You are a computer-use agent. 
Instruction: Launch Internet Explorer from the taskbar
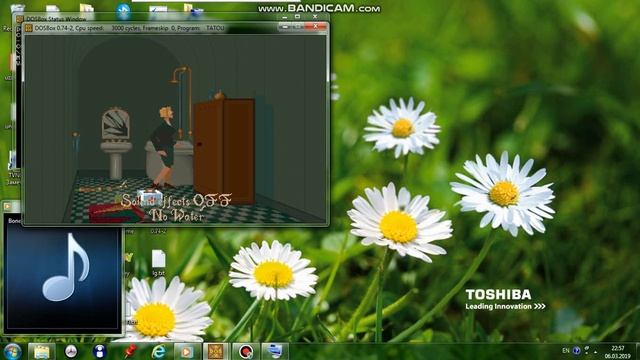pos(158,351)
